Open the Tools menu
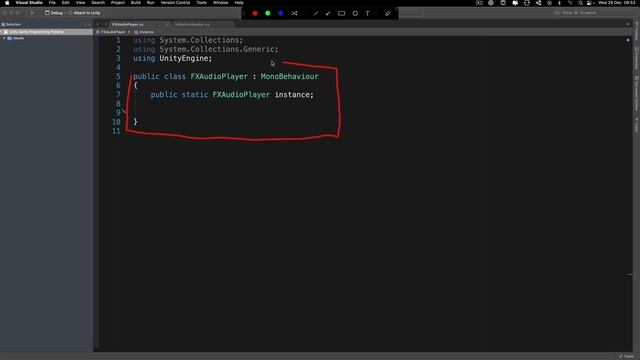Viewport: 640px width, 360px height. click(202, 2)
